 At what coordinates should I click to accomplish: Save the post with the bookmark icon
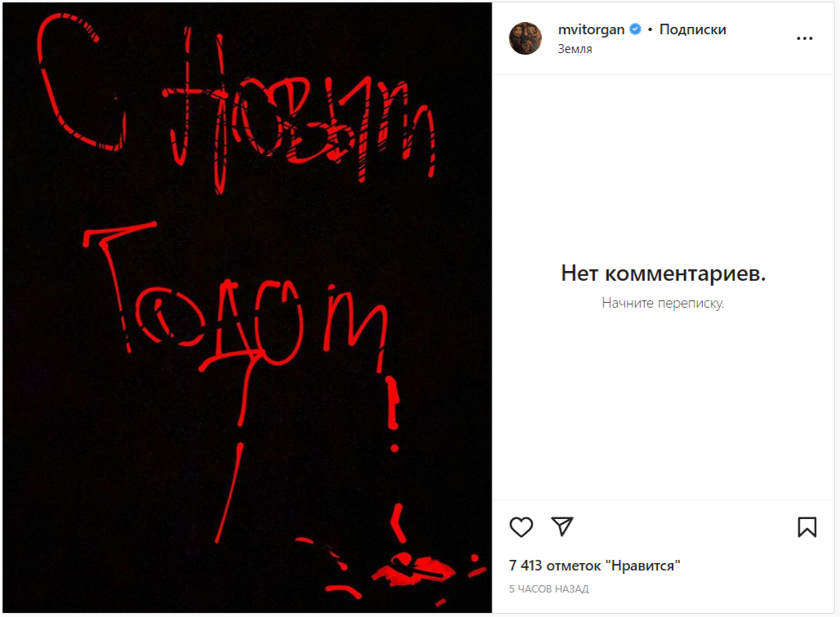click(807, 527)
